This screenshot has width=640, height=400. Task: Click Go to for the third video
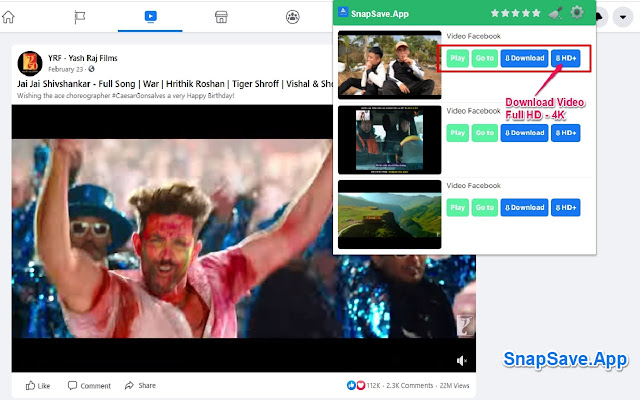click(x=484, y=208)
